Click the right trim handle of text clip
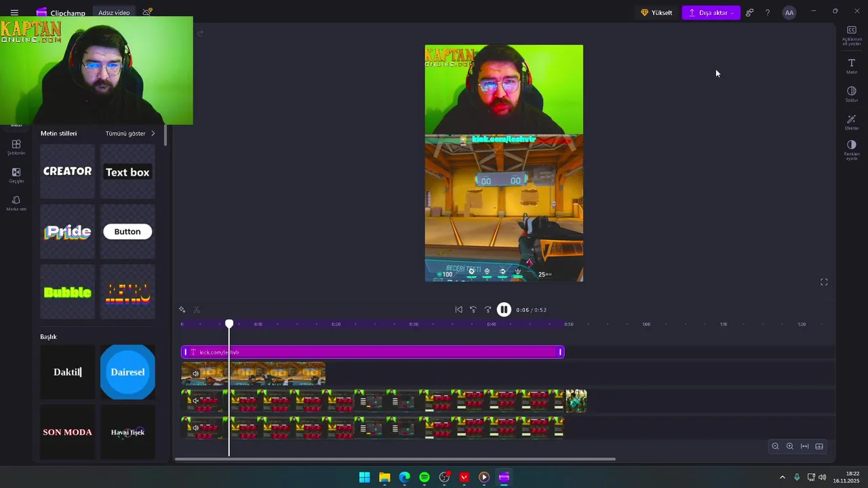 [561, 352]
